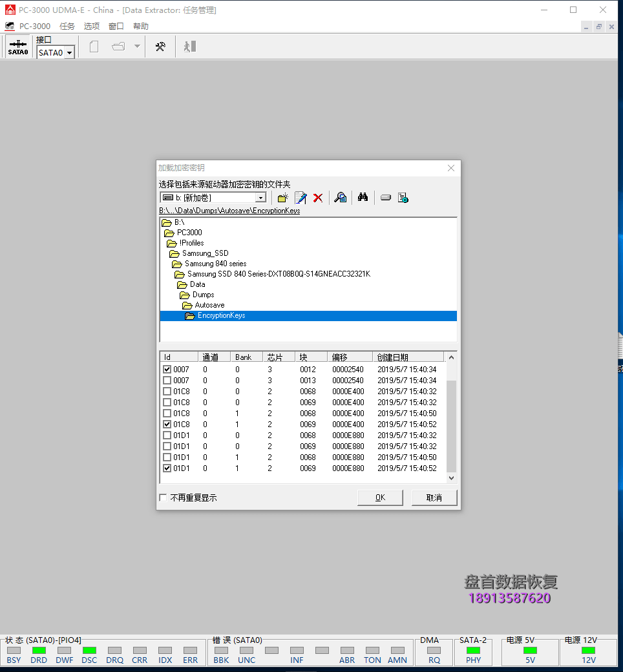Click the PHY indicator light
The image size is (623, 672).
pyautogui.click(x=473, y=650)
